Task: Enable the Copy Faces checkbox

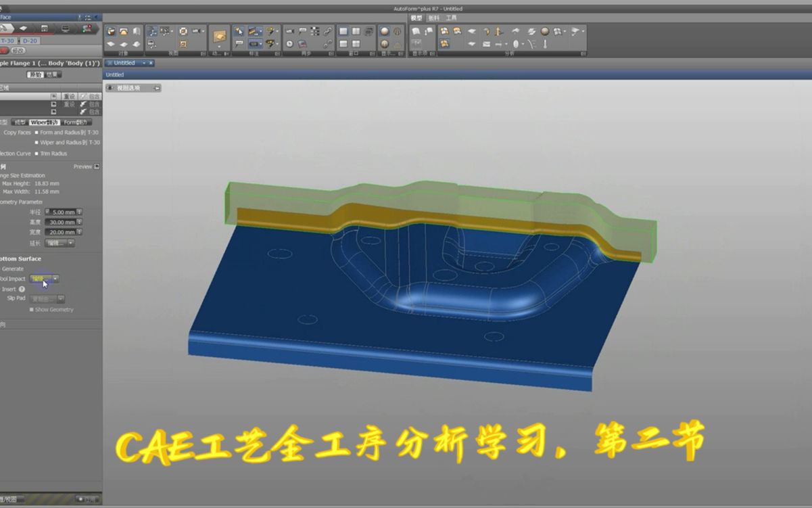Action: (x=37, y=133)
